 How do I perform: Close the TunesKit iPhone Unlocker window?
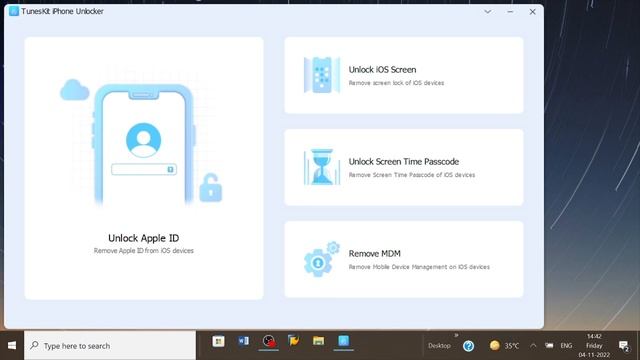pyautogui.click(x=532, y=12)
